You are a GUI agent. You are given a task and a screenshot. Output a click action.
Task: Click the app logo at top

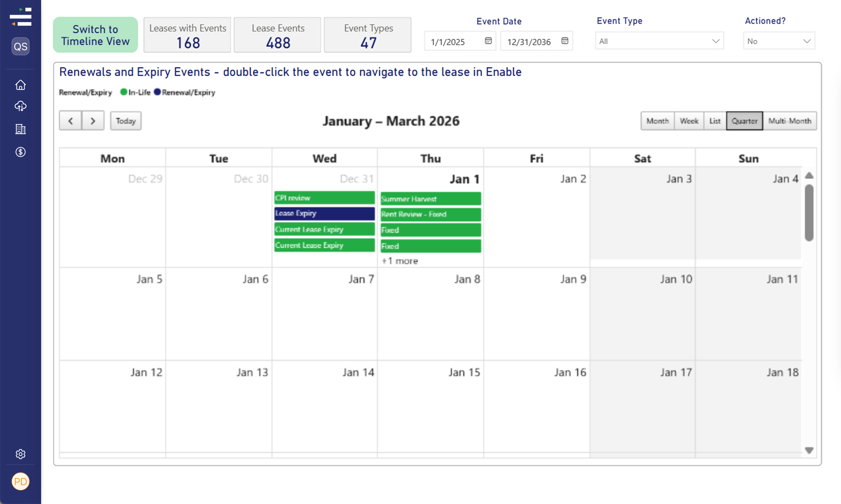point(20,16)
